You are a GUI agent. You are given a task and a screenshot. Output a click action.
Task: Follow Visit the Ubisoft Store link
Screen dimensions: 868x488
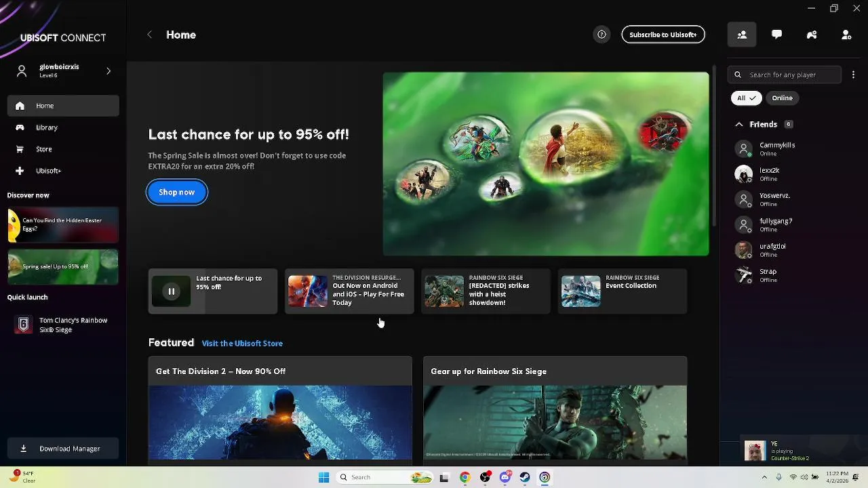242,344
